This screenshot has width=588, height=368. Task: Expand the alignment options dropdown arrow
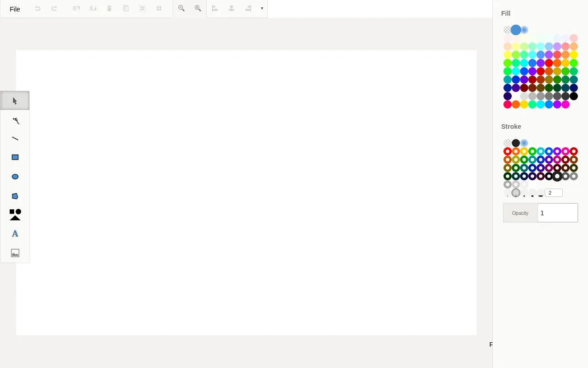click(x=262, y=8)
